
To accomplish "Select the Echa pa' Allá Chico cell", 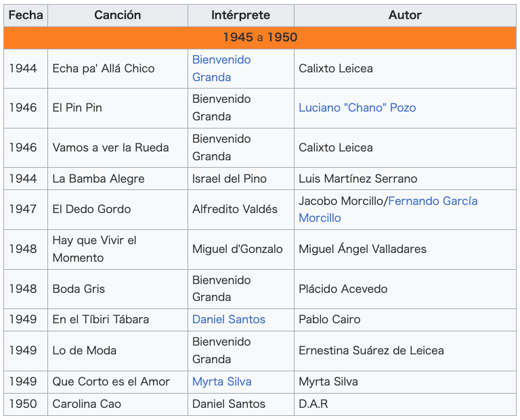I will pyautogui.click(x=118, y=68).
